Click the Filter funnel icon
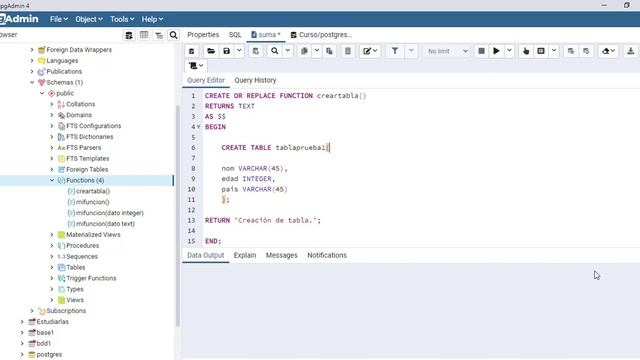This screenshot has width=640, height=360. (395, 51)
